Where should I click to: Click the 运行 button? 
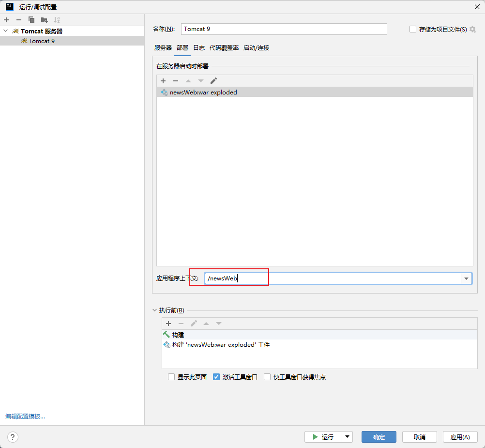pos(323,437)
